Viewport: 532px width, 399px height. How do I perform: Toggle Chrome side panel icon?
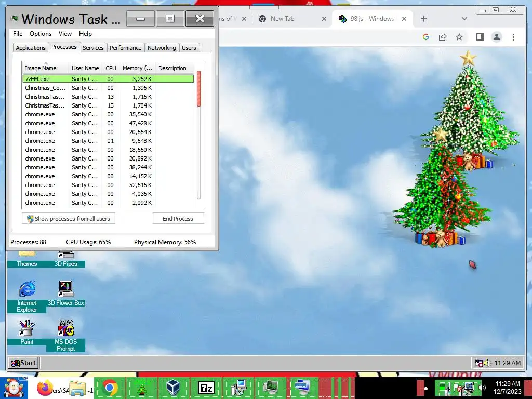click(480, 37)
